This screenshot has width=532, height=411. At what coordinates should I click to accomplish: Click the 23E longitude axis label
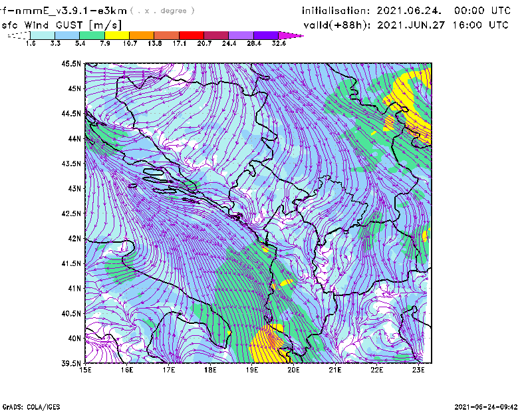click(419, 369)
